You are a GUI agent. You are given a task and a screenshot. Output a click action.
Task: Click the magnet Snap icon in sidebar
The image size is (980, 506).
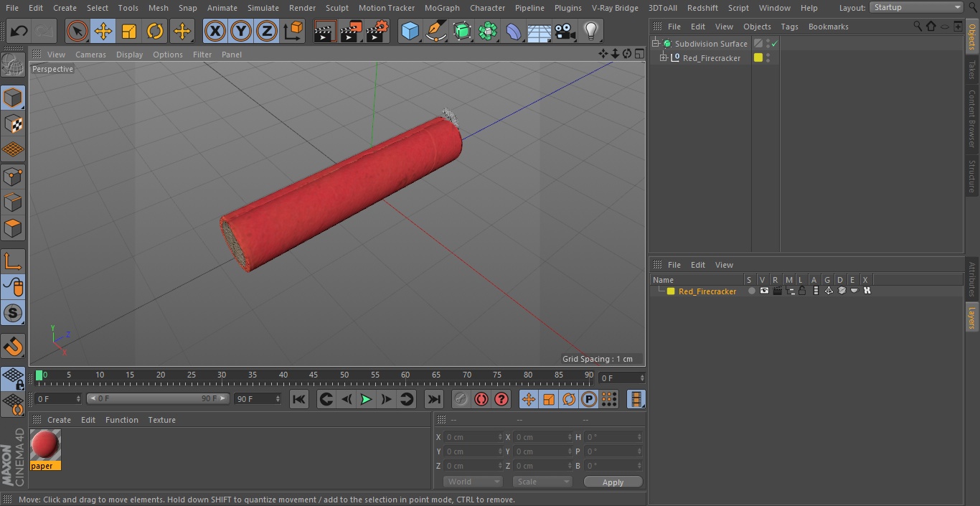pos(13,347)
